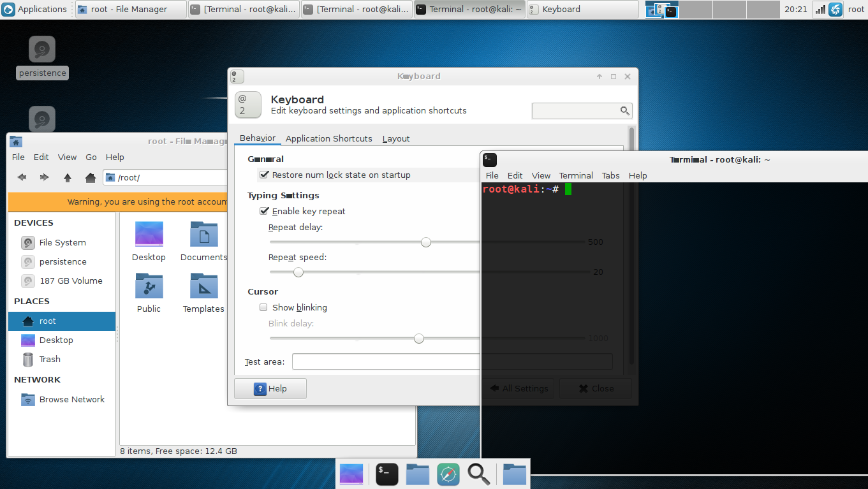Click the magnifier search icon in dock
The width and height of the screenshot is (868, 489).
[478, 474]
